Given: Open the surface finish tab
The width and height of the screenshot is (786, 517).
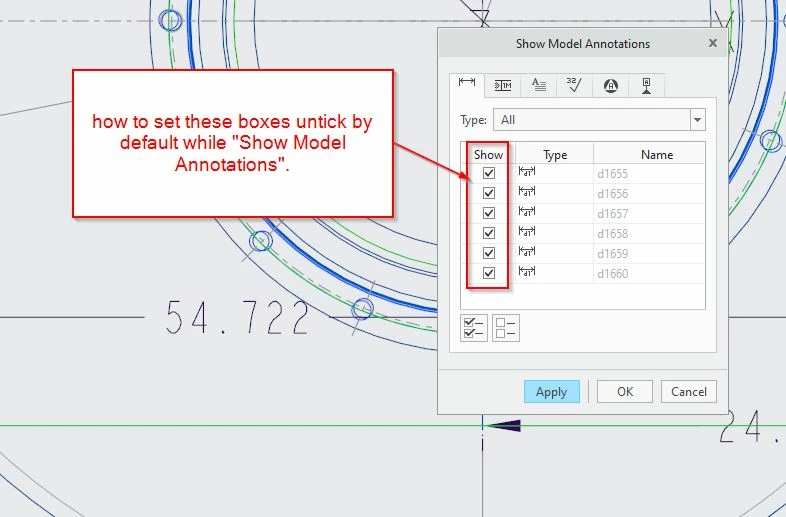Looking at the screenshot, I should [x=574, y=85].
